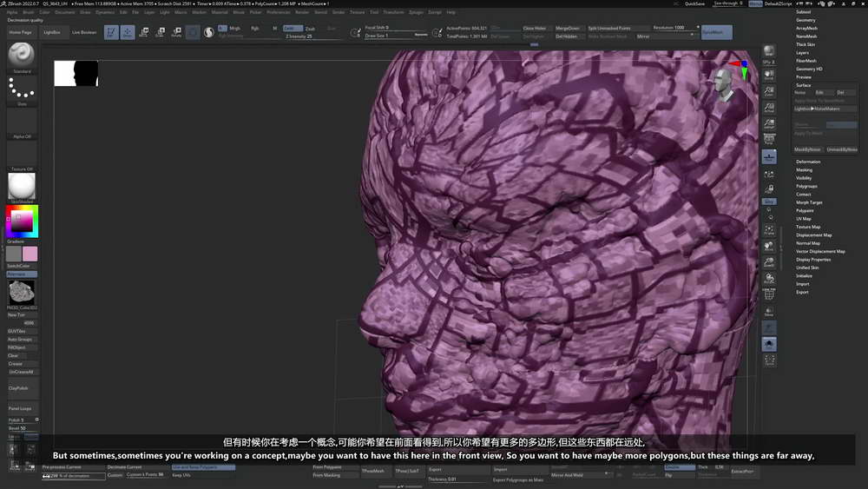Expand the UV Map subpalette
The width and height of the screenshot is (868, 489).
click(x=804, y=219)
